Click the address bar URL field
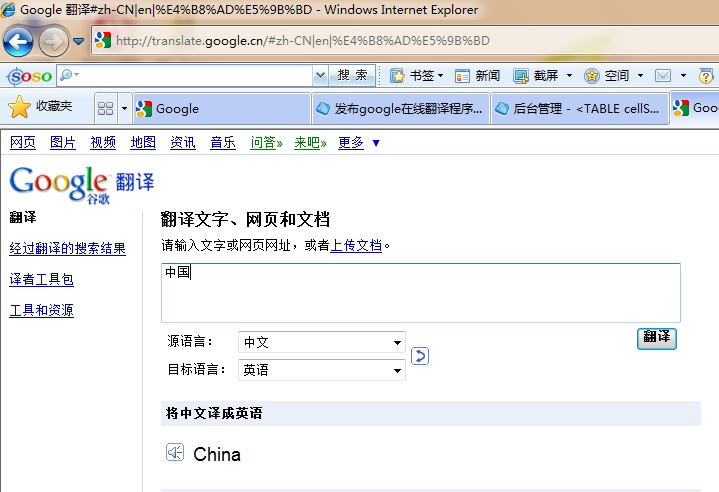 coord(404,41)
